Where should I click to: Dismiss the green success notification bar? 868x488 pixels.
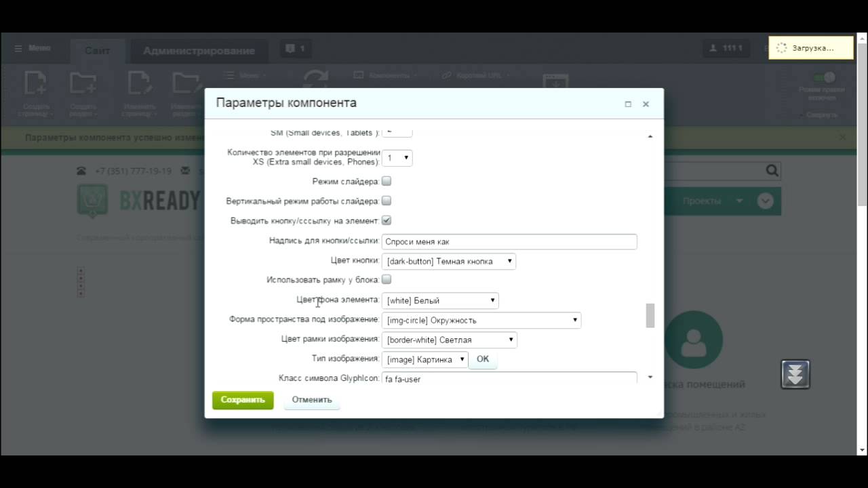(842, 138)
